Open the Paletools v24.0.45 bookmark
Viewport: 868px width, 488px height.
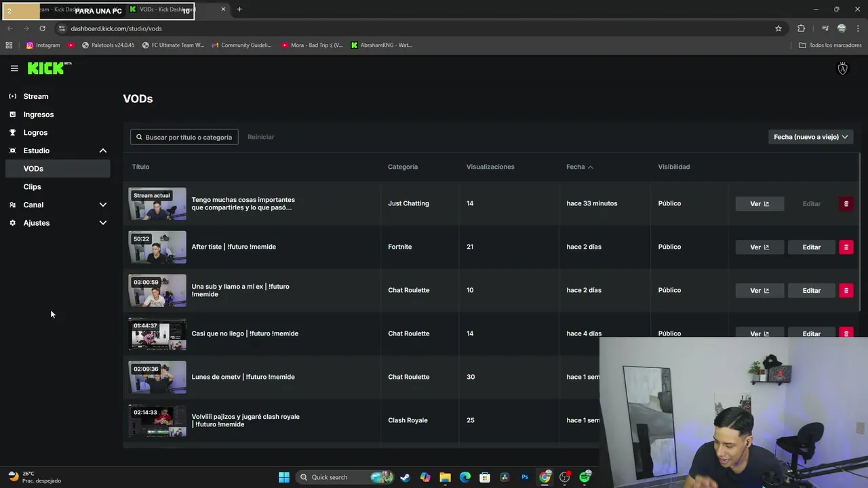point(108,45)
